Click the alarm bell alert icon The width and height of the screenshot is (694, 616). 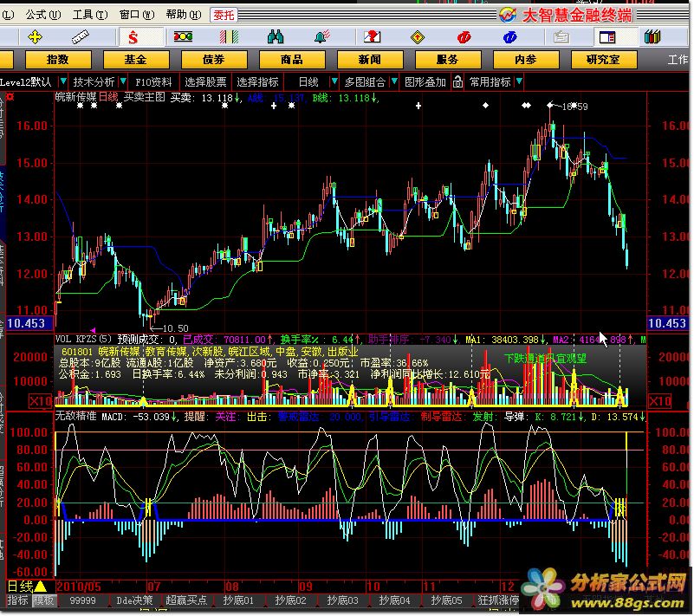(x=322, y=36)
